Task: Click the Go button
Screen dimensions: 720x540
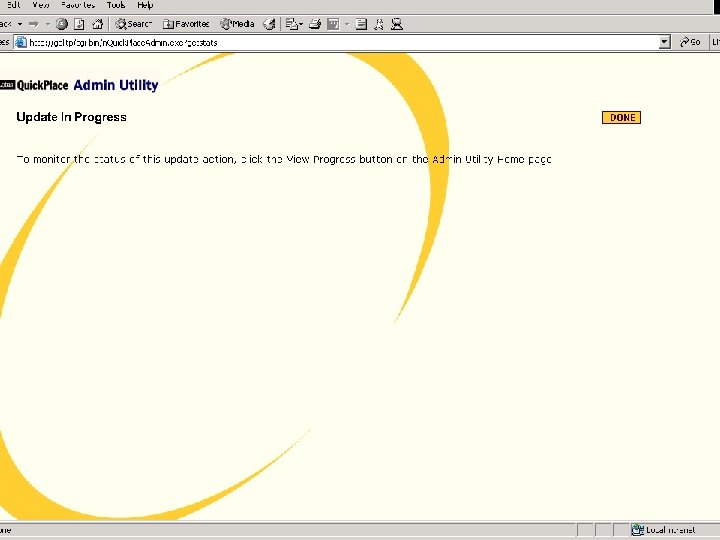Action: (690, 42)
